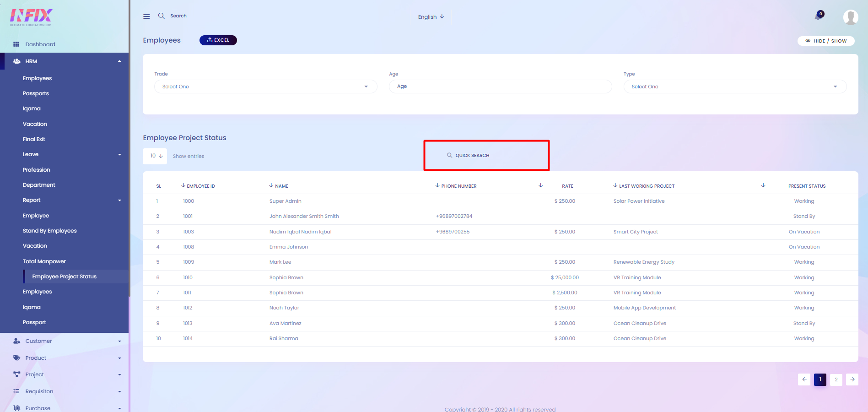Click 'Stand By' status for 1001
The image size is (868, 412).
(x=804, y=216)
